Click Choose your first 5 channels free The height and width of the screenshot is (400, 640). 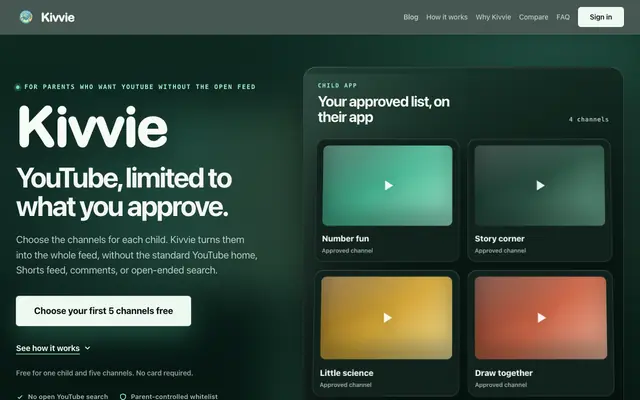(103, 311)
